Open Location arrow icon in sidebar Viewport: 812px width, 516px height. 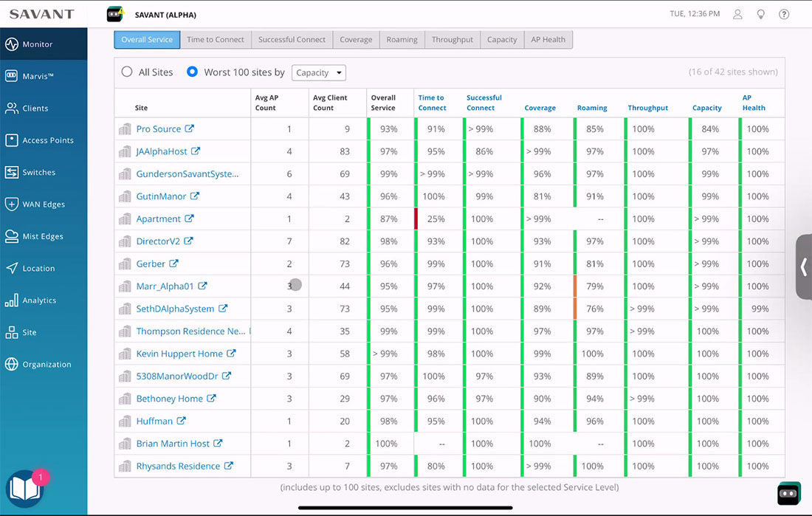pos(11,268)
